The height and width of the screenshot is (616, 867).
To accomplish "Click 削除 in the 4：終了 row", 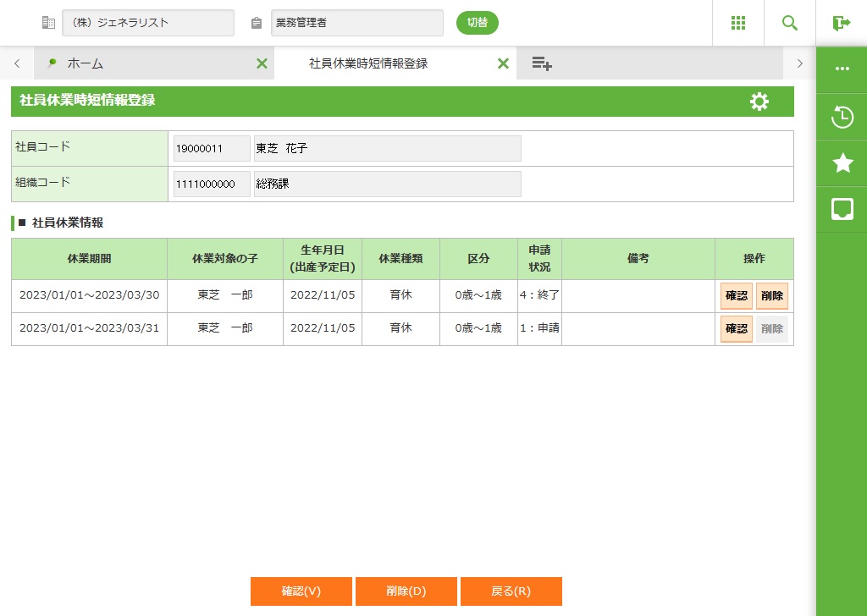I will [x=771, y=296].
